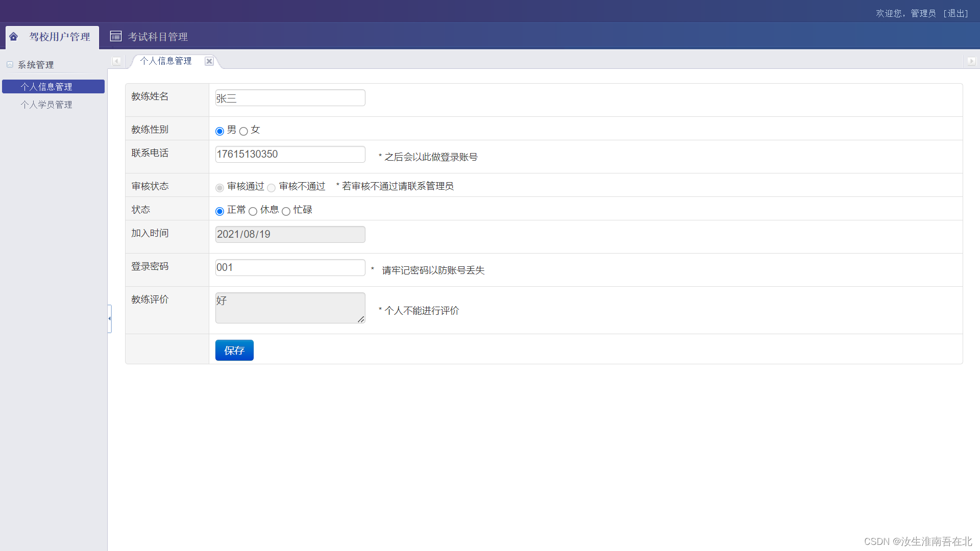
Task: Click the 保存 button
Action: (234, 350)
